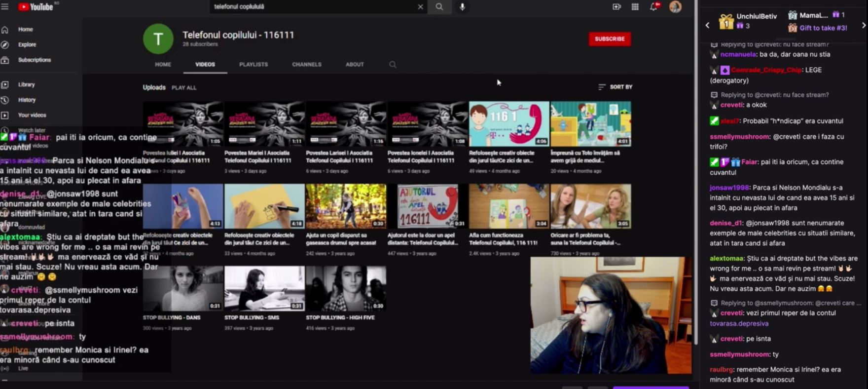
Task: Open the YouTube hamburger menu
Action: (5, 7)
